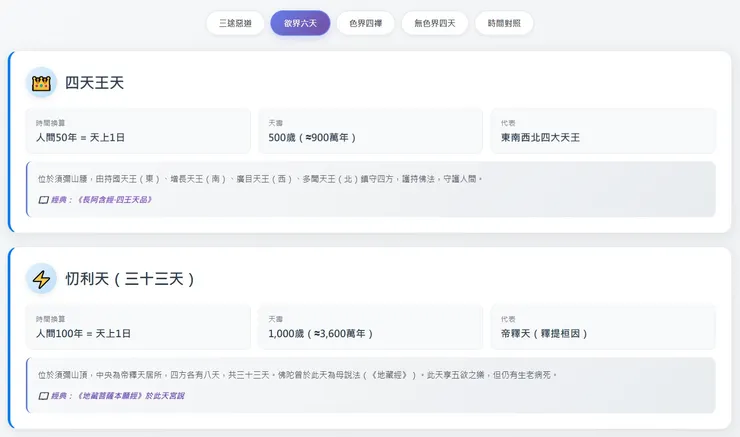Click the 代表 label in the 四天王天 card
The width and height of the screenshot is (740, 437).
coord(508,123)
